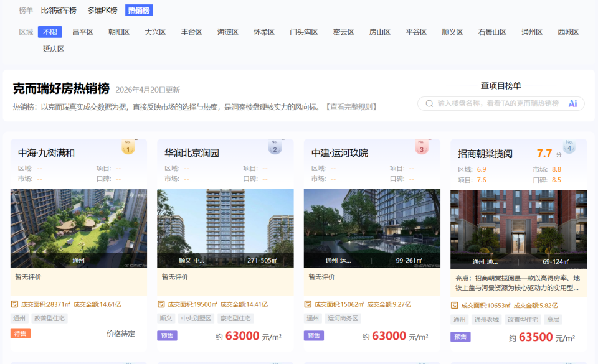Viewport: 598px width, 364px height.
Task: Click 预售 badge on 招商朝棠揽阅 card
Action: 460,337
